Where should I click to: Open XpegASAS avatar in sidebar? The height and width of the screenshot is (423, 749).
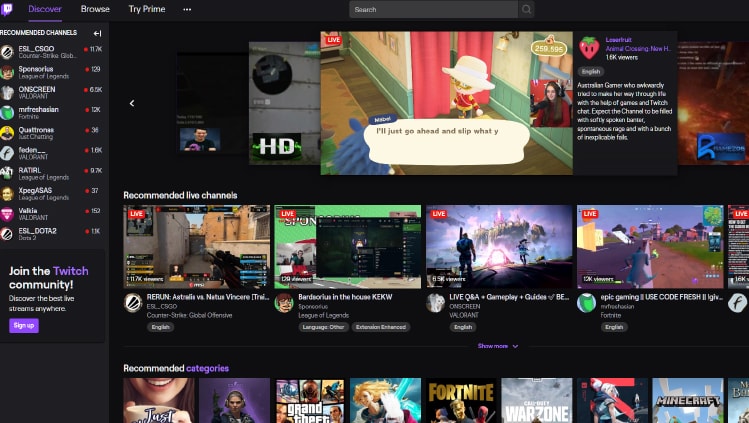7,194
